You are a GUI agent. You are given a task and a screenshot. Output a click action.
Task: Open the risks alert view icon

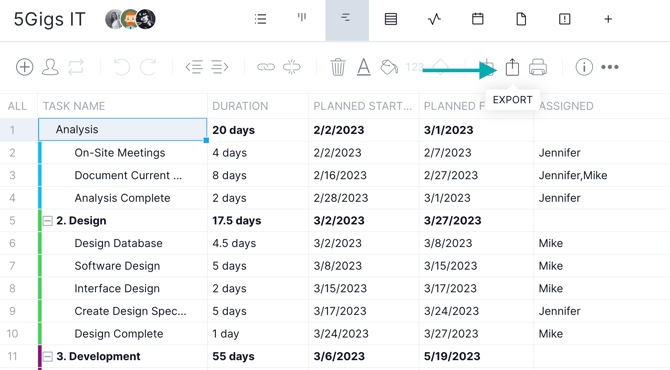click(564, 19)
